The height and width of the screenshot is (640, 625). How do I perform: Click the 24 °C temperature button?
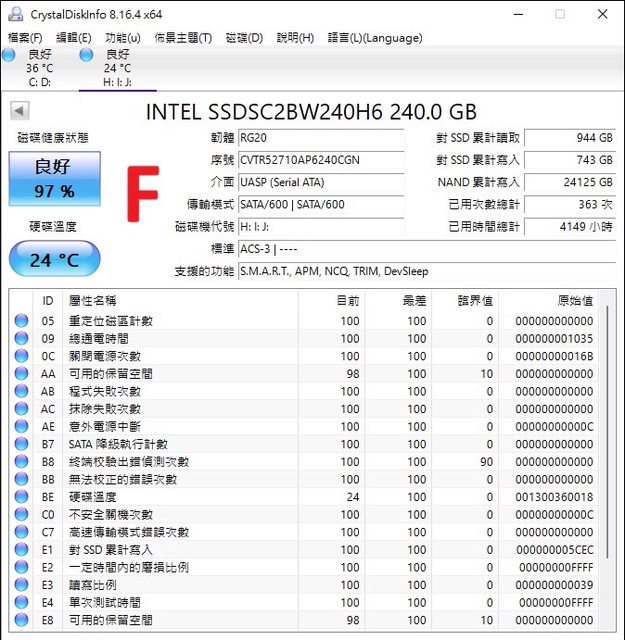click(54, 260)
